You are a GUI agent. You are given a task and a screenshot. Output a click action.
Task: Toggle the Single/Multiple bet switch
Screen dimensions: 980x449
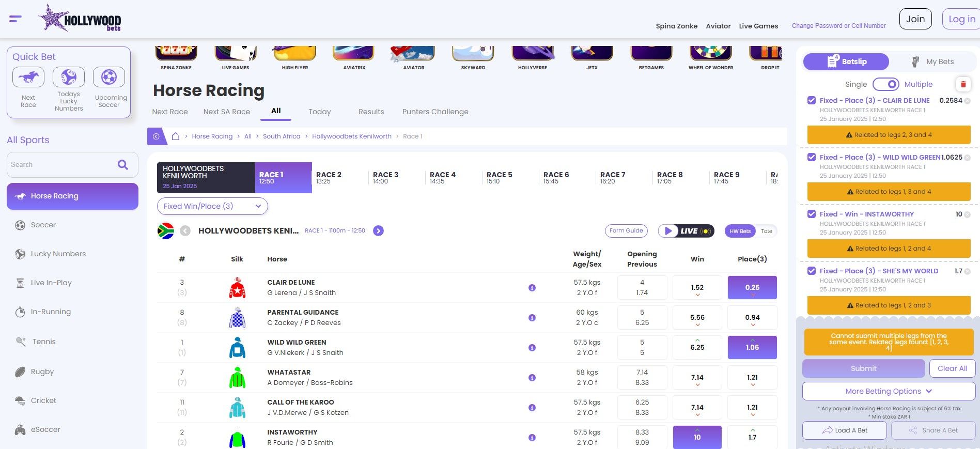click(x=886, y=84)
